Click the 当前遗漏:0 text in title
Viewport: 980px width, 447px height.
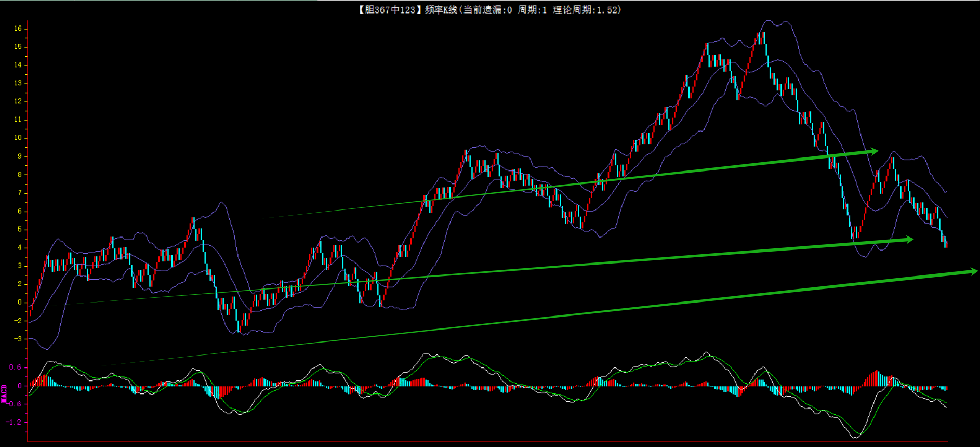(487, 10)
